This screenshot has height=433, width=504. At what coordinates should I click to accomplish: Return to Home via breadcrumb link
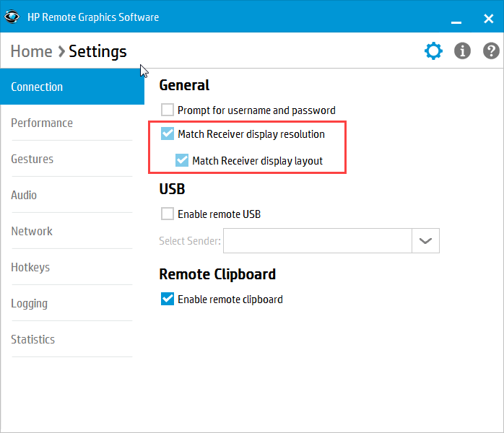(31, 51)
